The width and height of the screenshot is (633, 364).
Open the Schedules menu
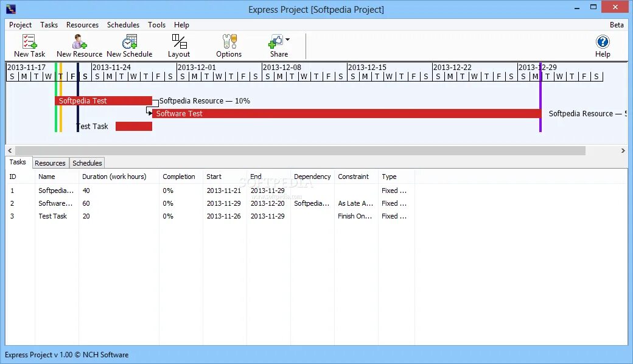(x=123, y=24)
